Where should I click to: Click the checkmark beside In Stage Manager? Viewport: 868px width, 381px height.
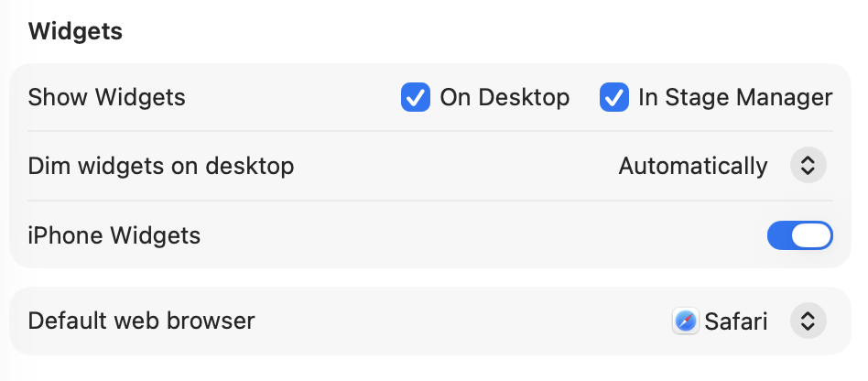614,97
